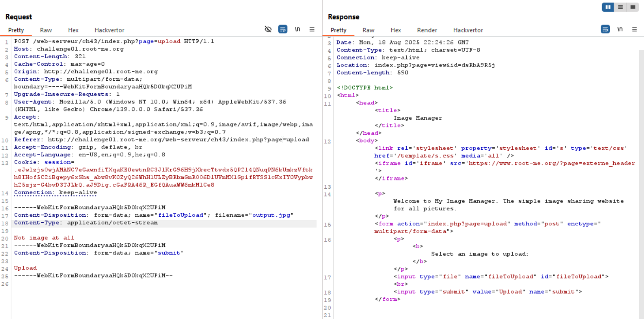Open the Render tab in Response panel

click(x=427, y=30)
